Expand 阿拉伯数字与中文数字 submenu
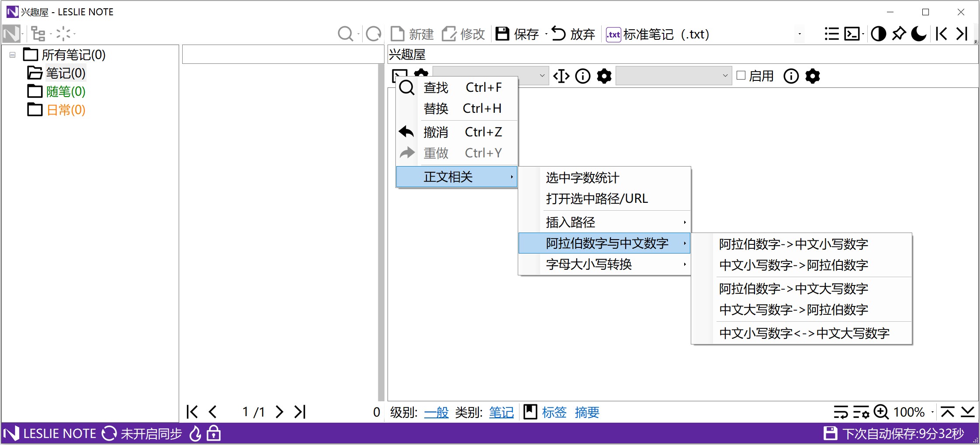Image resolution: width=980 pixels, height=445 pixels. (605, 243)
